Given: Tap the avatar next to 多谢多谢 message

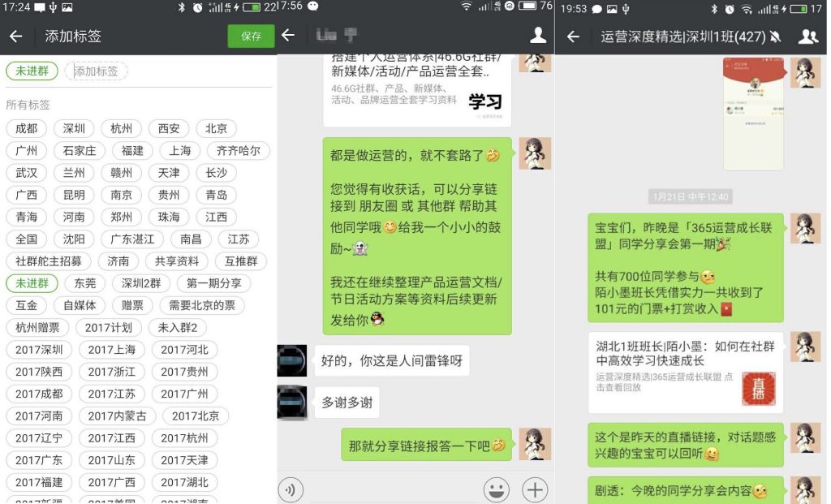Looking at the screenshot, I should [x=292, y=403].
